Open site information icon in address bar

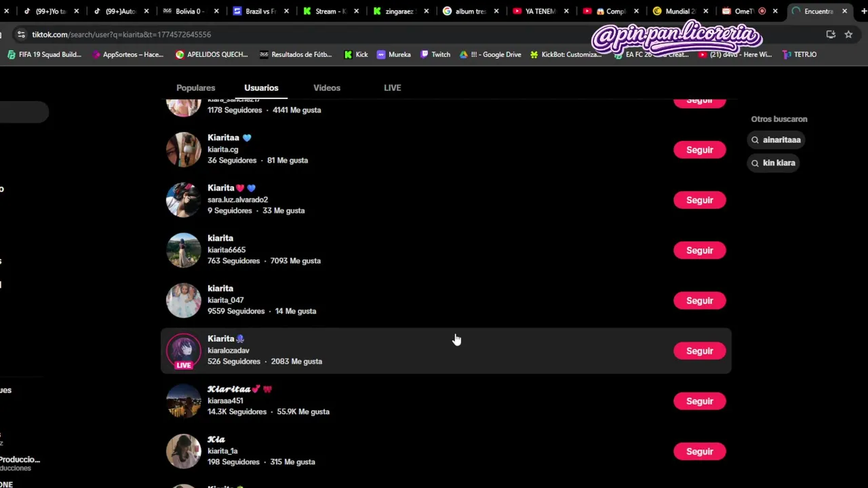tap(21, 35)
